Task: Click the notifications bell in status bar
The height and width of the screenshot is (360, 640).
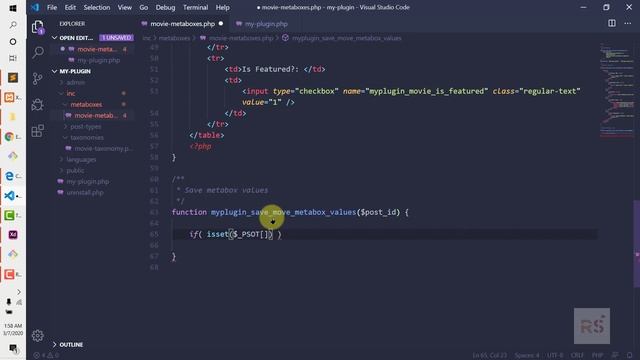Action: [629, 356]
